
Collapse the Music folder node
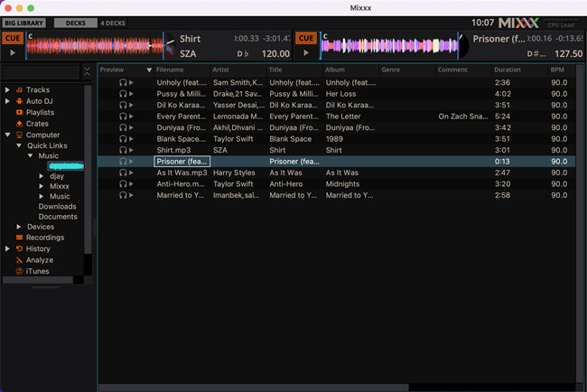(31, 155)
